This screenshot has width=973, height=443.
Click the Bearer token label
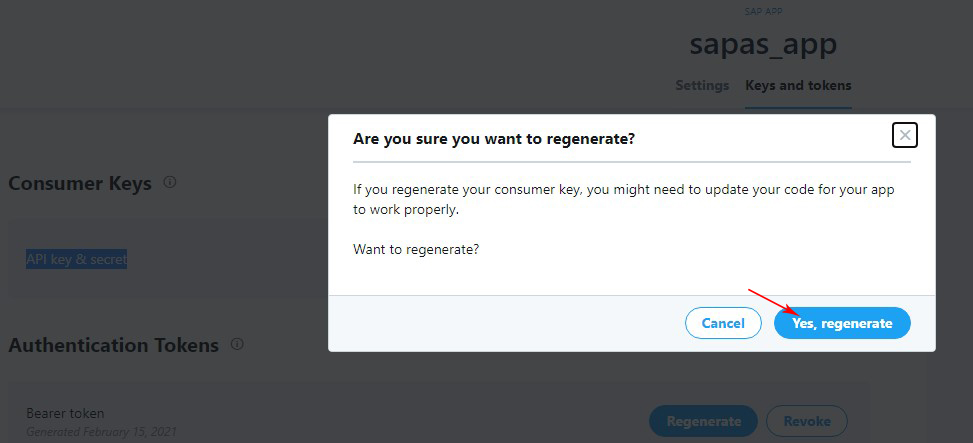(x=65, y=413)
